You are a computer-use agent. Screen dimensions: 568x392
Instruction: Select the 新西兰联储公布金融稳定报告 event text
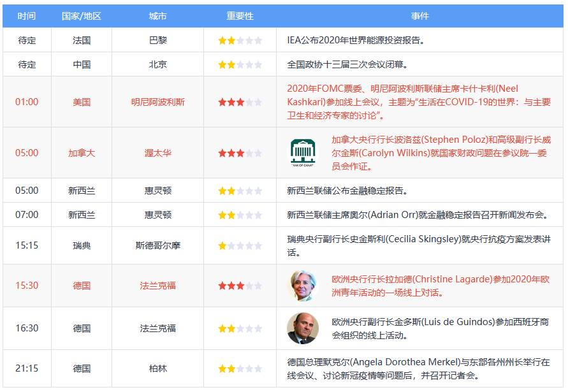point(347,191)
